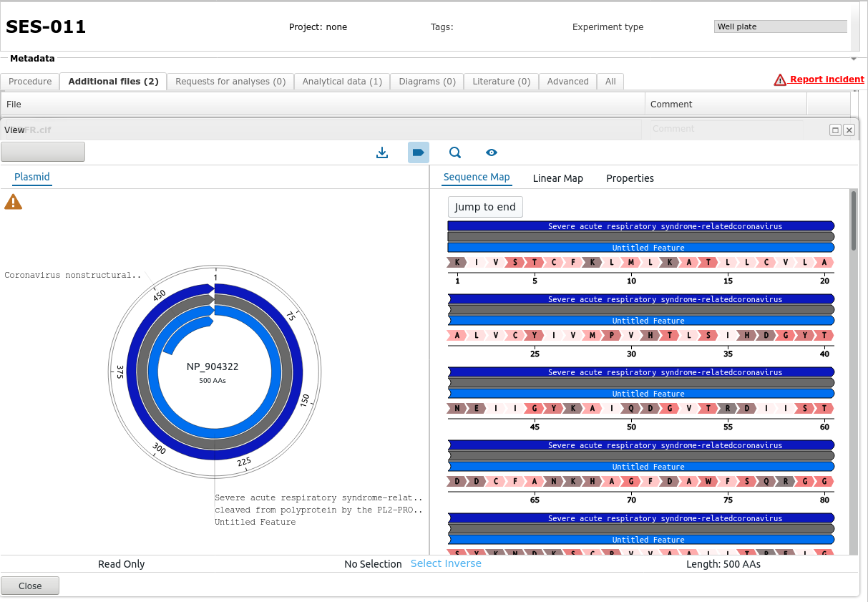Click the blank gray button above Plasmid

pyautogui.click(x=43, y=152)
